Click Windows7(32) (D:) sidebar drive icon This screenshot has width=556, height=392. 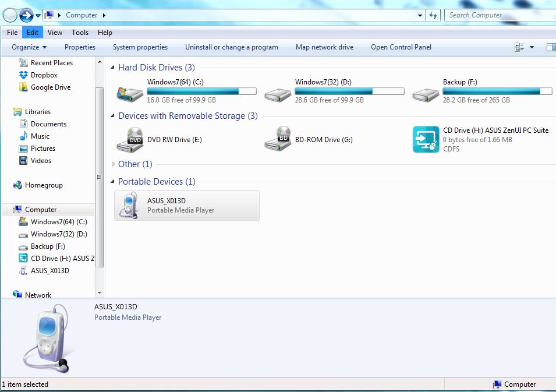23,235
